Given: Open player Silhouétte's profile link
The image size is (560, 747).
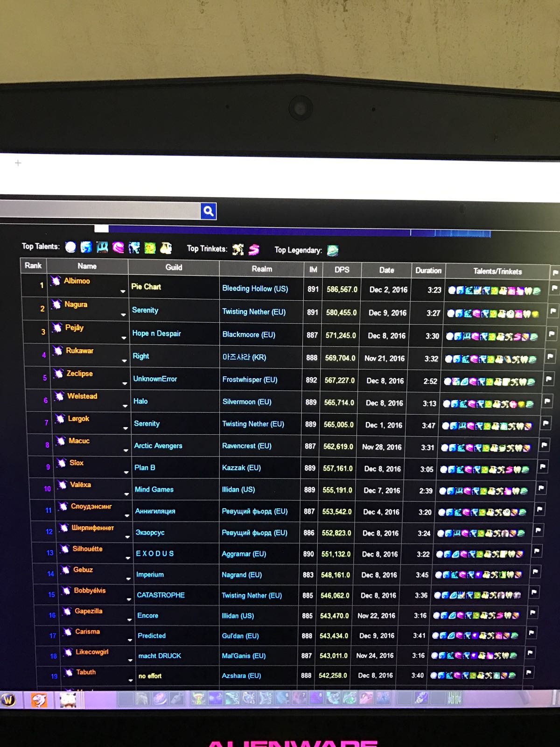Looking at the screenshot, I should point(87,549).
